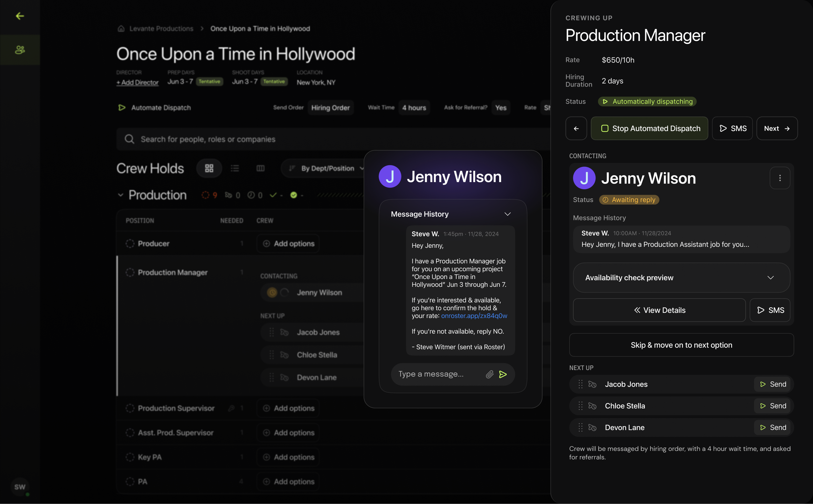
Task: Open Levante Productions breadcrumb
Action: [161, 29]
